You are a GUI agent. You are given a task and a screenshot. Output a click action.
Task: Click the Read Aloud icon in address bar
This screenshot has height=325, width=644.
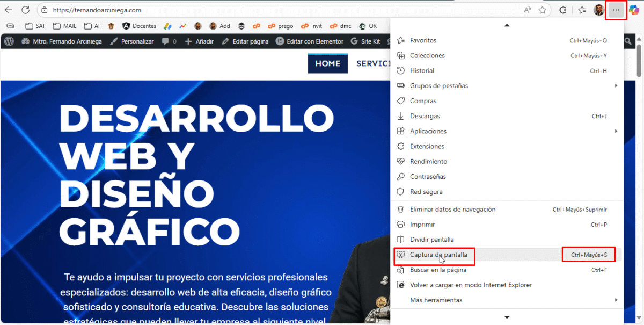click(x=528, y=10)
